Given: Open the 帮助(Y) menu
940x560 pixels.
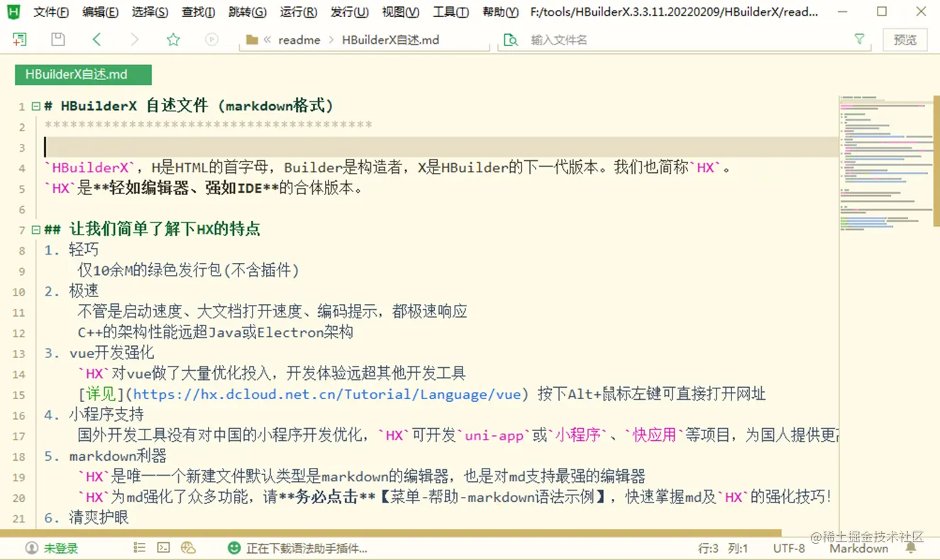Looking at the screenshot, I should pos(500,12).
